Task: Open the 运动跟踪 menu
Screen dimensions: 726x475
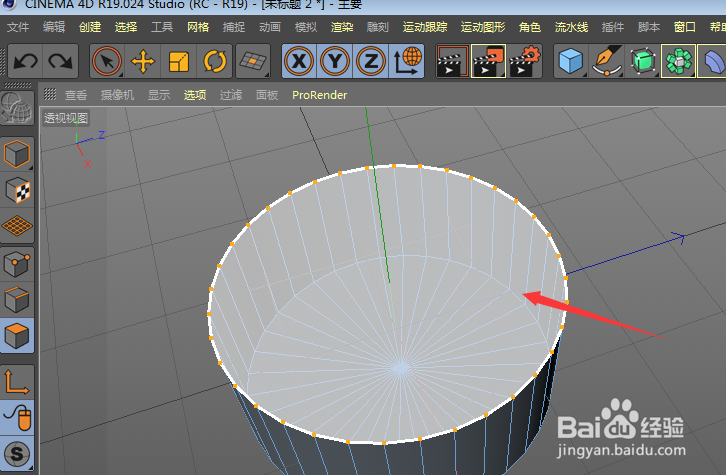Action: point(425,27)
